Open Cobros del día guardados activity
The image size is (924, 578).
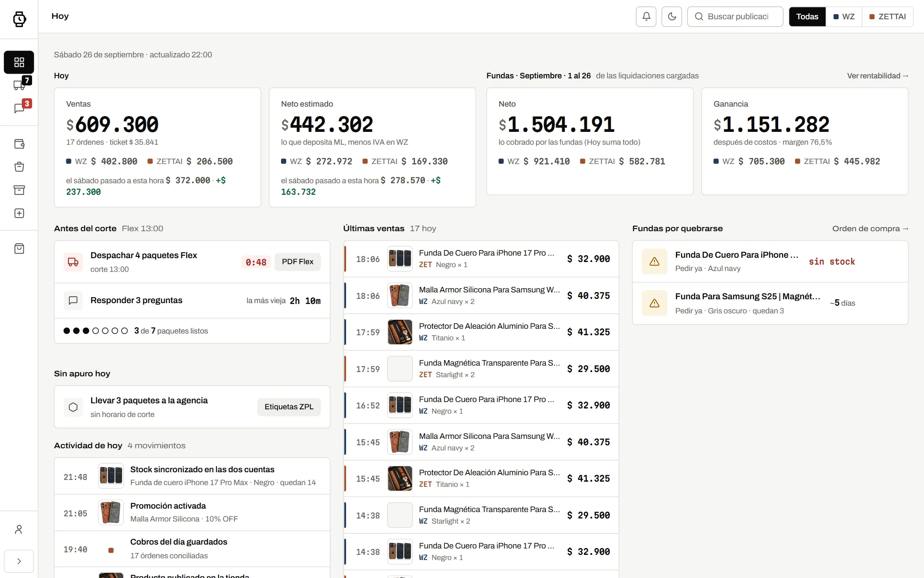click(192, 549)
